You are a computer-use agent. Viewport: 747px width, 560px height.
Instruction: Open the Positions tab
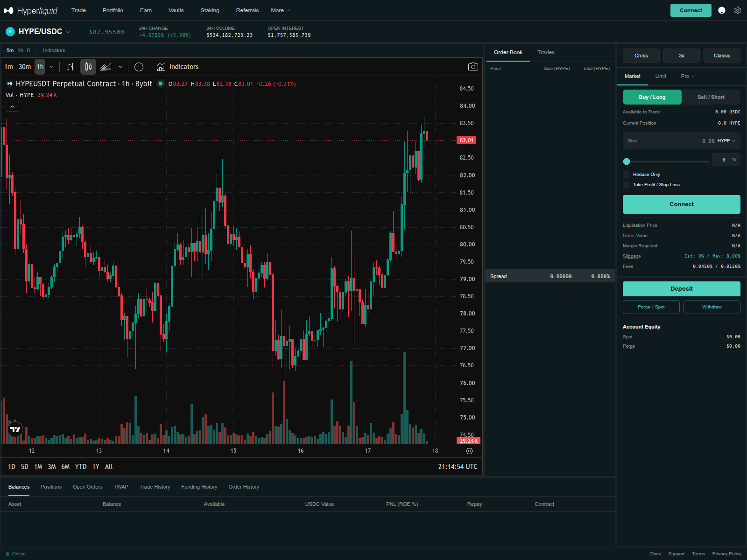coord(51,487)
